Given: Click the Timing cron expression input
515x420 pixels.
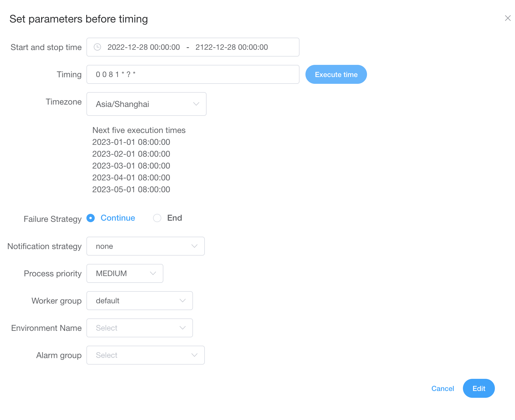Looking at the screenshot, I should click(193, 74).
